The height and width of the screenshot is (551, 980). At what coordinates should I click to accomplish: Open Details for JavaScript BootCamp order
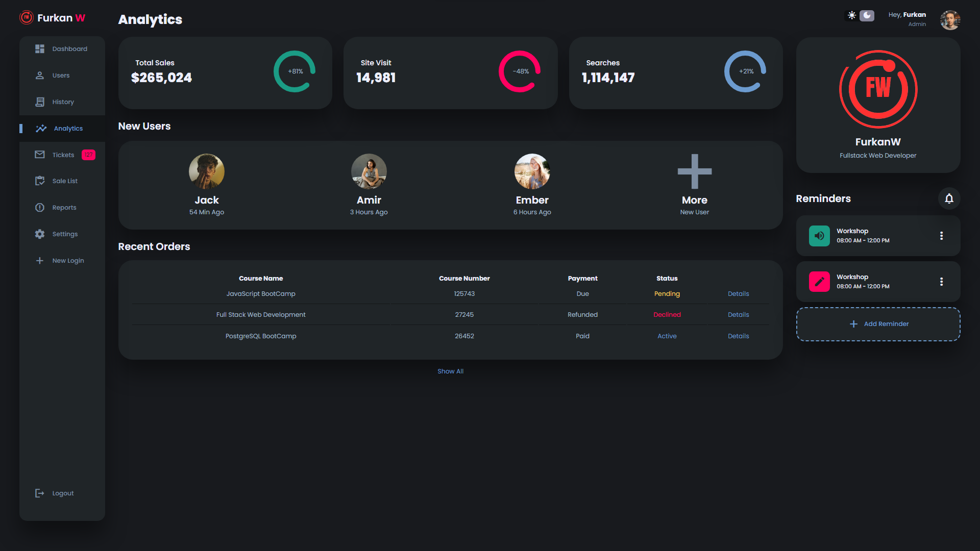point(738,294)
